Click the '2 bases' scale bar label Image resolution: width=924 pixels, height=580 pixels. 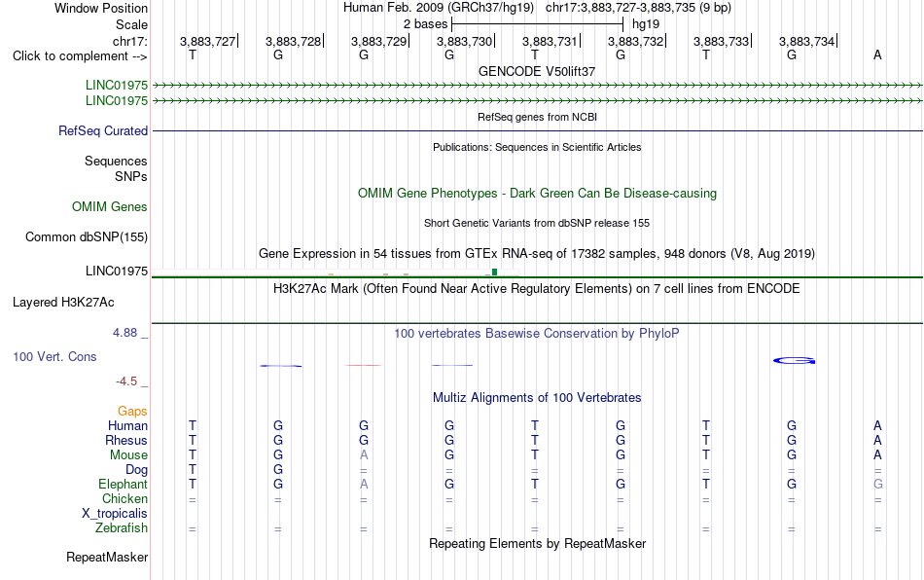click(425, 24)
